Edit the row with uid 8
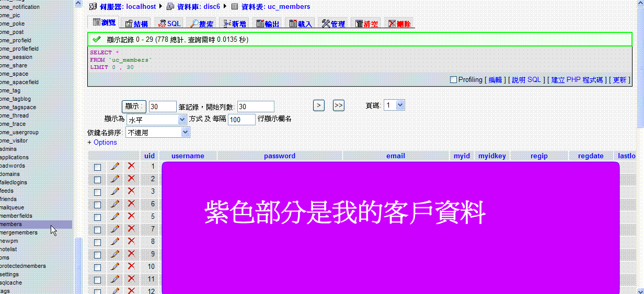 [x=115, y=241]
